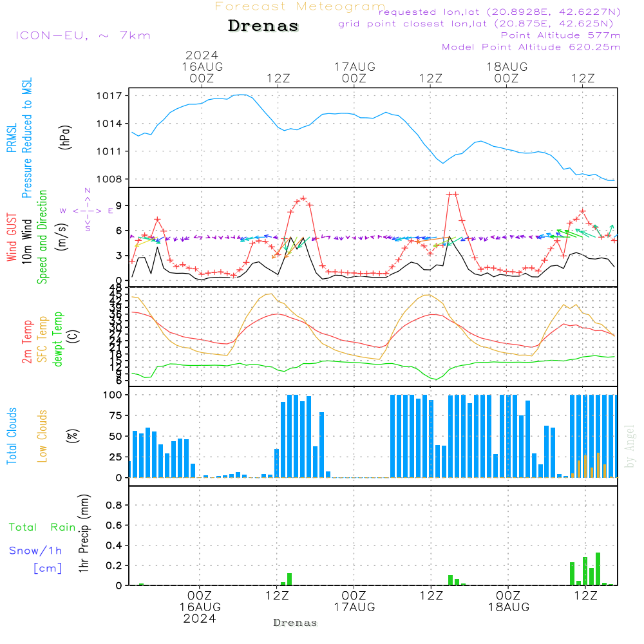Click the '10m Wind' label
The width and height of the screenshot is (644, 644).
click(x=26, y=241)
